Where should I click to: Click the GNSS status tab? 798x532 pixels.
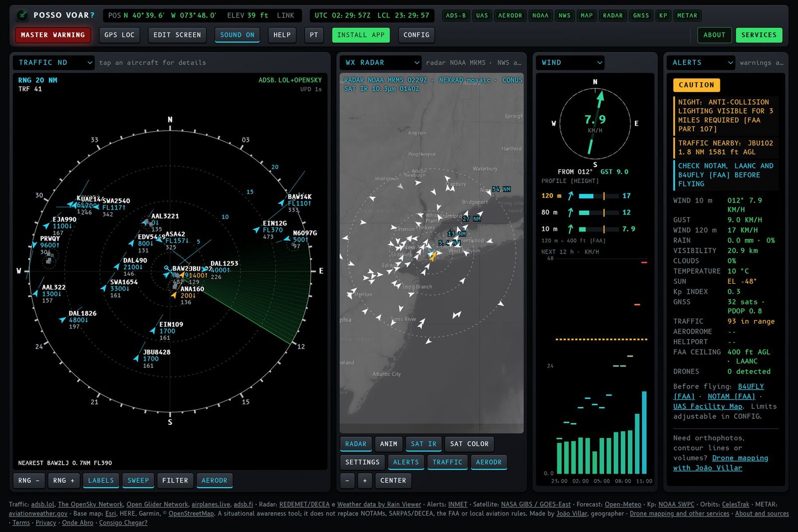641,15
